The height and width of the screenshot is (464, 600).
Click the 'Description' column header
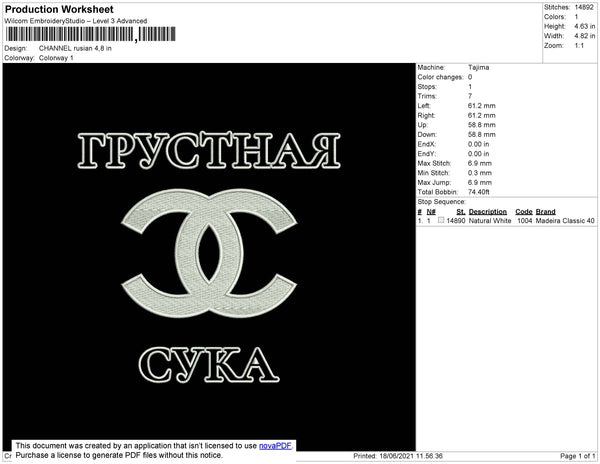point(488,212)
